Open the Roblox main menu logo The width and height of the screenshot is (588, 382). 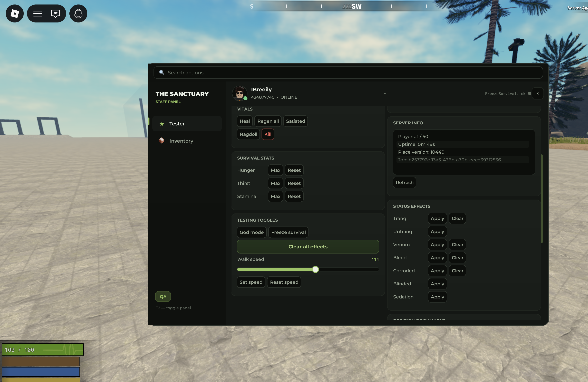[14, 14]
